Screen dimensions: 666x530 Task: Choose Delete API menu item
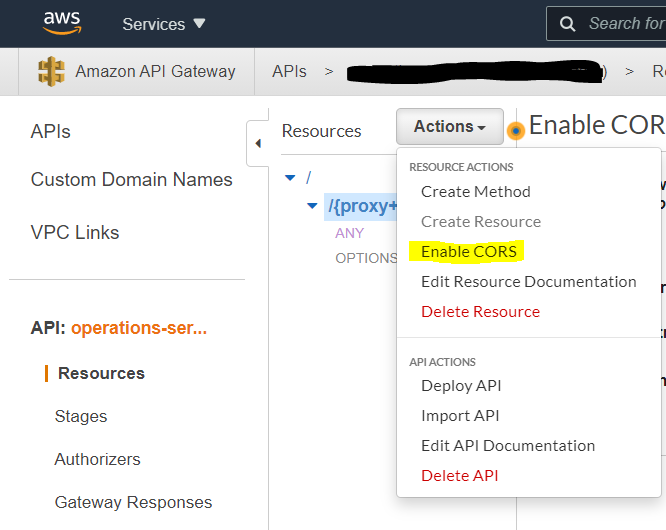pos(460,476)
